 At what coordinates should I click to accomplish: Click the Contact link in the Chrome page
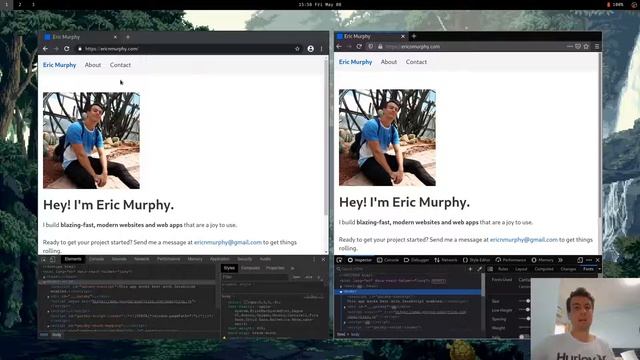[x=120, y=65]
